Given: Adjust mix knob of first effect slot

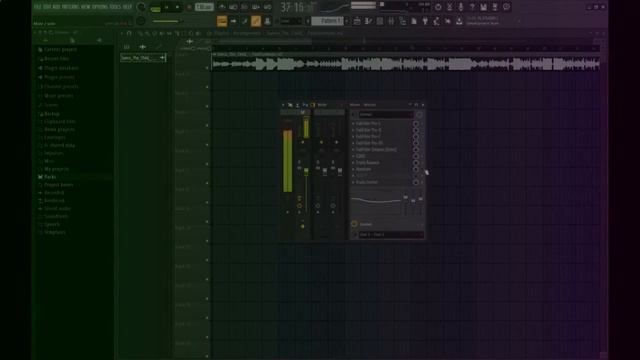Looking at the screenshot, I should click(x=416, y=123).
